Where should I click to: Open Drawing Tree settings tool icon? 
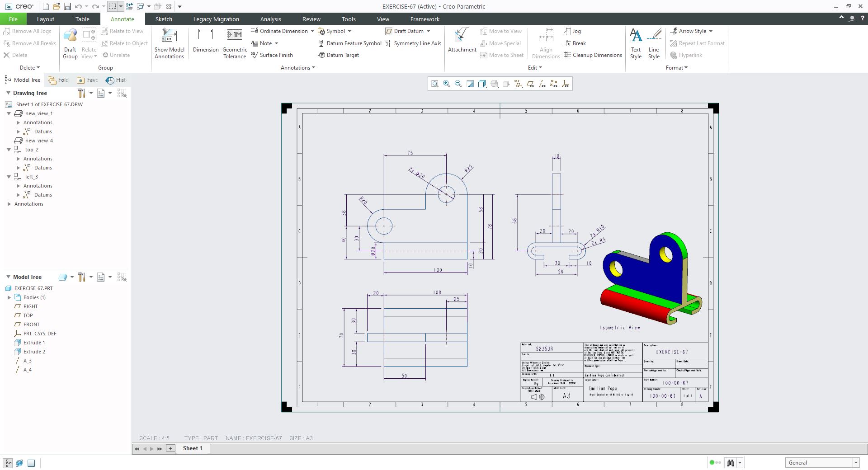(x=81, y=93)
